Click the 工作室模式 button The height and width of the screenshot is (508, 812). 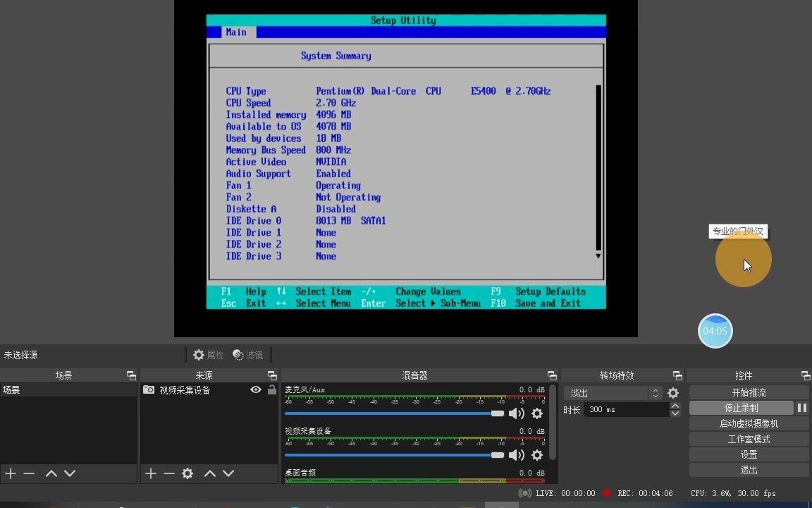(749, 438)
